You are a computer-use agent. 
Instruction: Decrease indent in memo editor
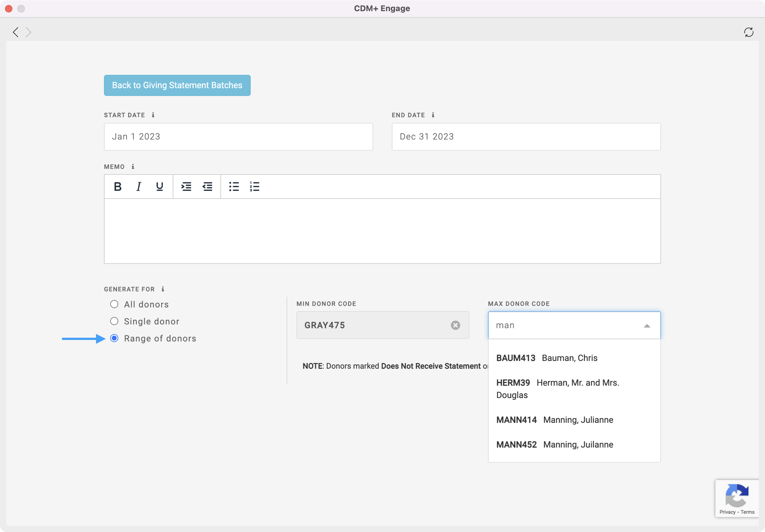pyautogui.click(x=207, y=186)
